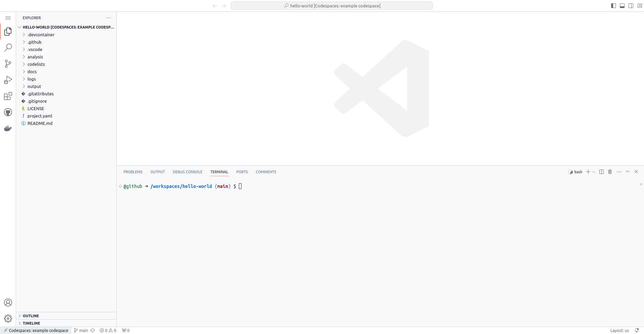
Task: Click the notifications bell in status bar
Action: [637, 330]
